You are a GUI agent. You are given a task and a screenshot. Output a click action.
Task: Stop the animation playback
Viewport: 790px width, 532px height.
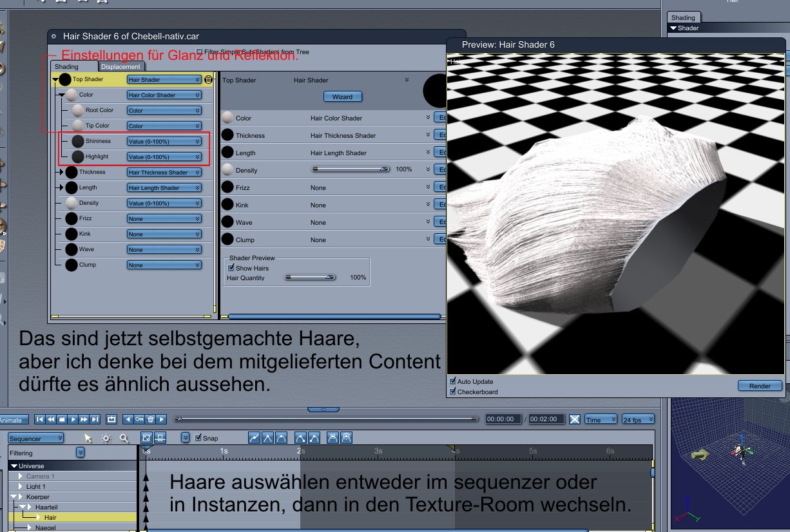point(62,419)
